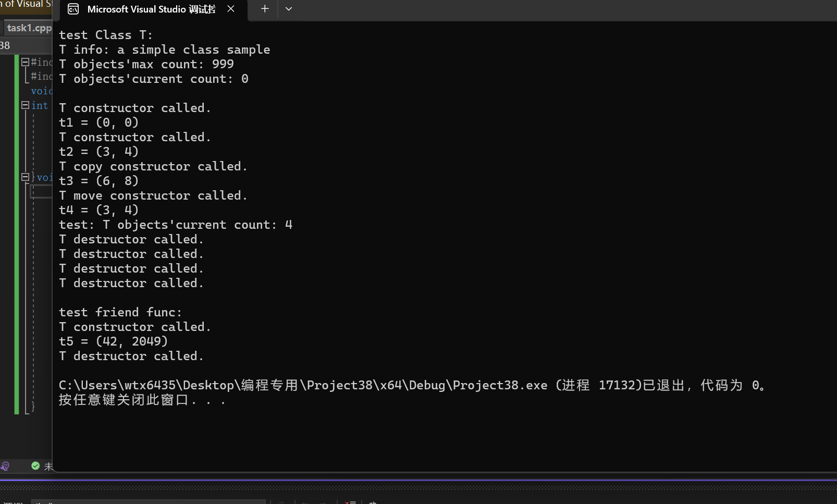This screenshot has height=504, width=837.
Task: Click the purple code cleanup wrench icon
Action: point(5,466)
